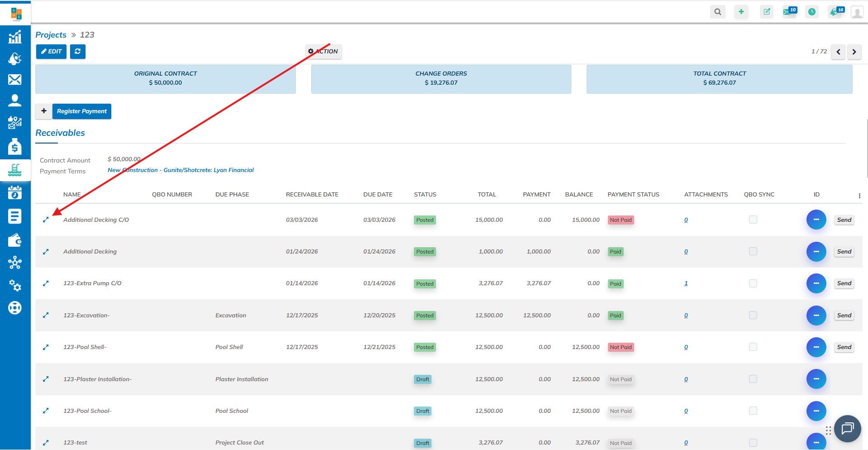This screenshot has width=868, height=450.
Task: Go to Projects breadcrumb
Action: tap(51, 35)
